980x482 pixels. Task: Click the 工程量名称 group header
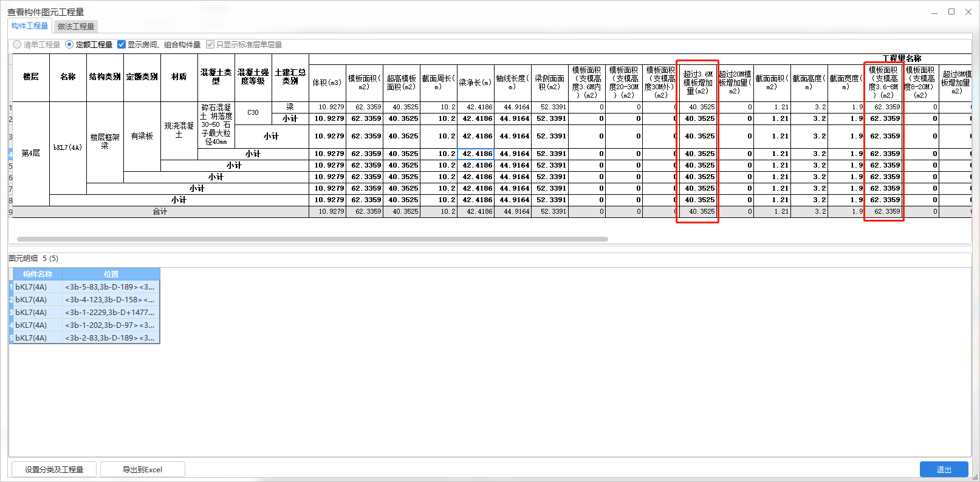tap(902, 59)
